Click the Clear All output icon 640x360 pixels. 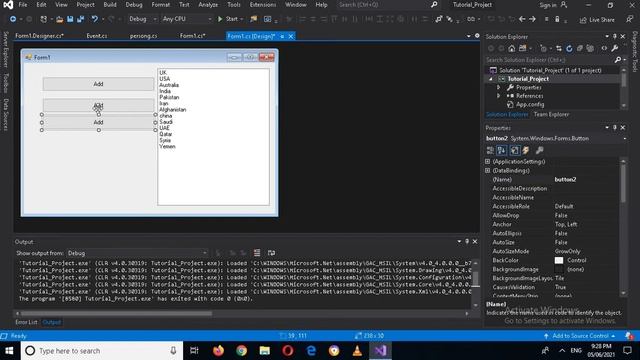[257, 253]
